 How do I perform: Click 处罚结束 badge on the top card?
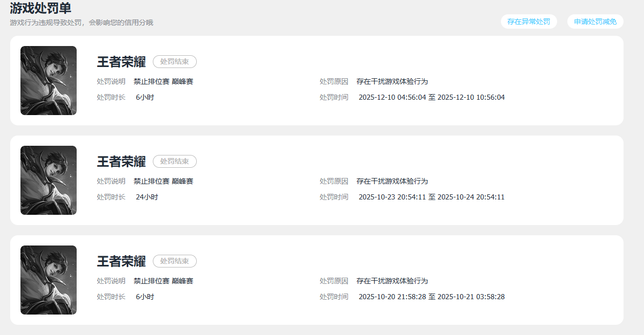tap(174, 62)
